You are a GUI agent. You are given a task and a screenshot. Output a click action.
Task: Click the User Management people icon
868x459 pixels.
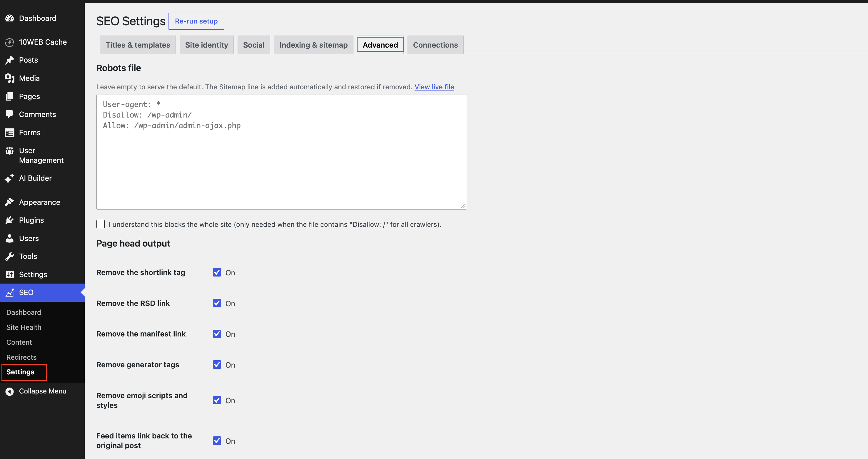click(9, 150)
